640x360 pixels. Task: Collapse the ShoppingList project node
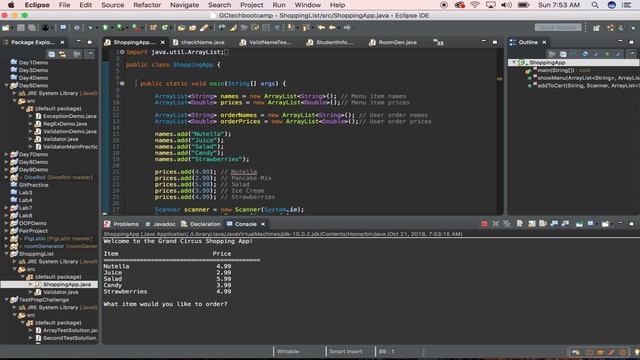(x=7, y=254)
